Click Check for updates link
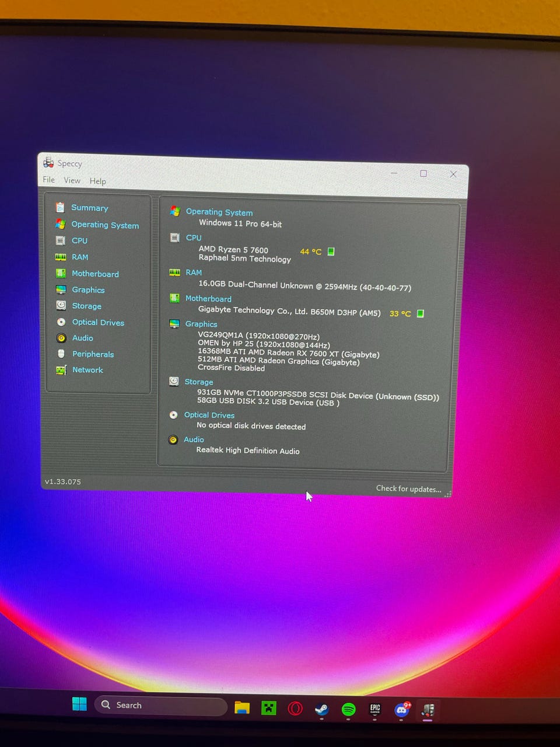Image resolution: width=560 pixels, height=747 pixels. coord(408,489)
